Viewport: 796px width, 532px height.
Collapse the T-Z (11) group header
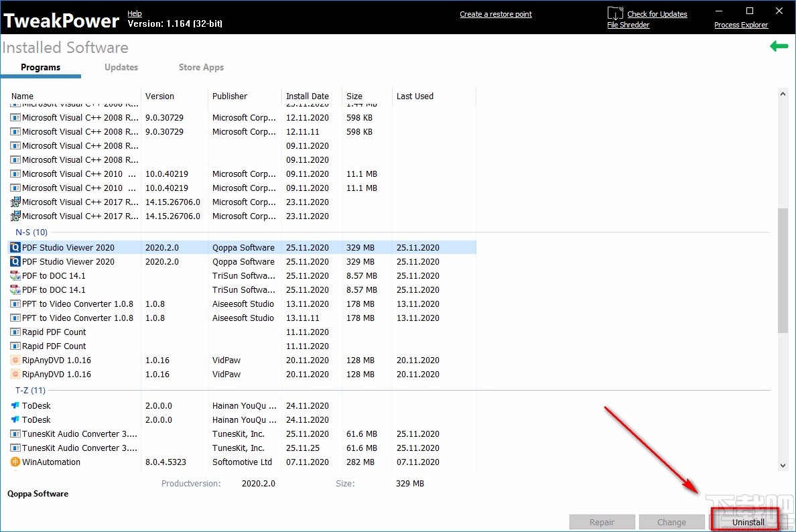[30, 391]
